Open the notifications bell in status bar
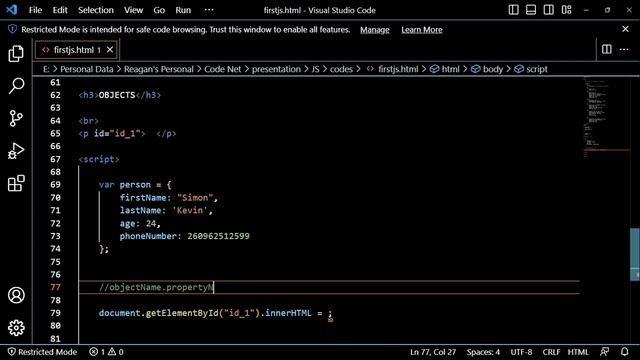The width and height of the screenshot is (640, 360). 624,351
